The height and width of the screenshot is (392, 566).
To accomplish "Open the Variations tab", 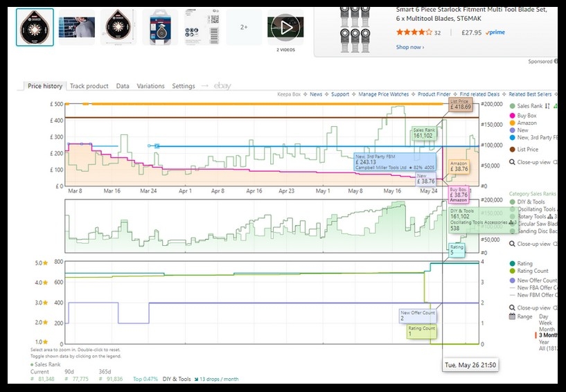I will pos(150,86).
